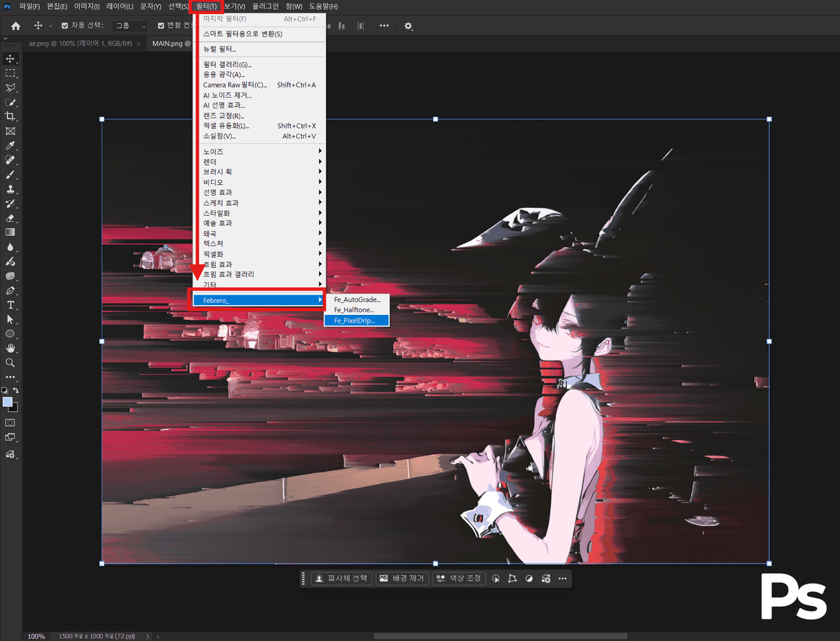Select the Spot Healing Brush tool
The width and height of the screenshot is (840, 641).
coord(10,160)
